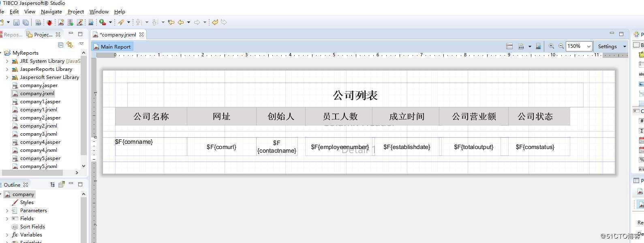Click the Outline tree view mode icon
Viewport: 644px width, 243px height.
tap(52, 185)
